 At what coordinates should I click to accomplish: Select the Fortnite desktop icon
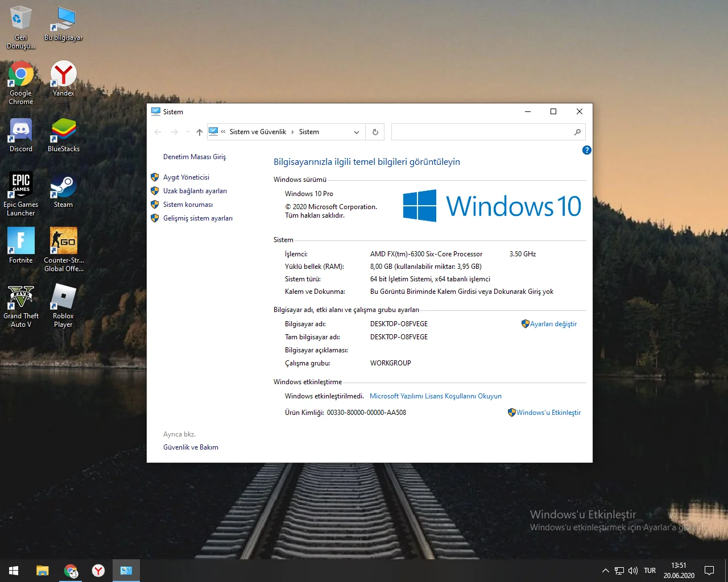pyautogui.click(x=21, y=246)
